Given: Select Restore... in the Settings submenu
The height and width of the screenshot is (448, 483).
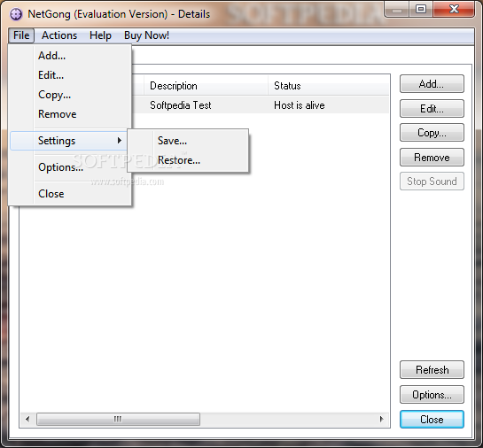Looking at the screenshot, I should 188,160.
